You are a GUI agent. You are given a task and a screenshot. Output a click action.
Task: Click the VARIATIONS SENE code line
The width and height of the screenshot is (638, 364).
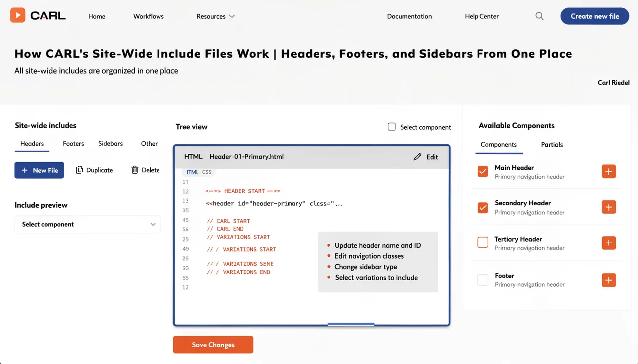point(240,264)
